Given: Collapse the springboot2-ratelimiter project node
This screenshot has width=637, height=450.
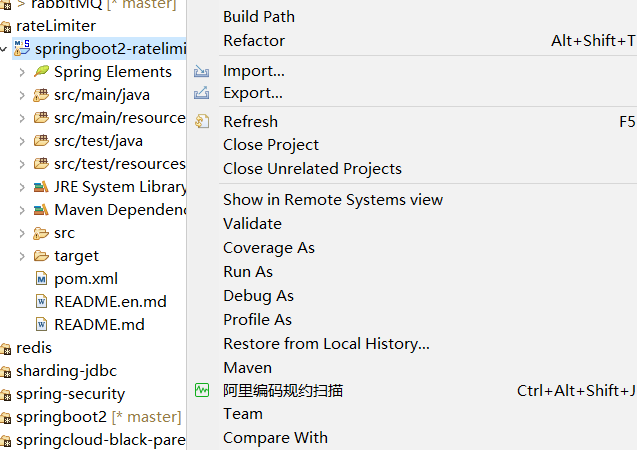Looking at the screenshot, I should click(4, 49).
